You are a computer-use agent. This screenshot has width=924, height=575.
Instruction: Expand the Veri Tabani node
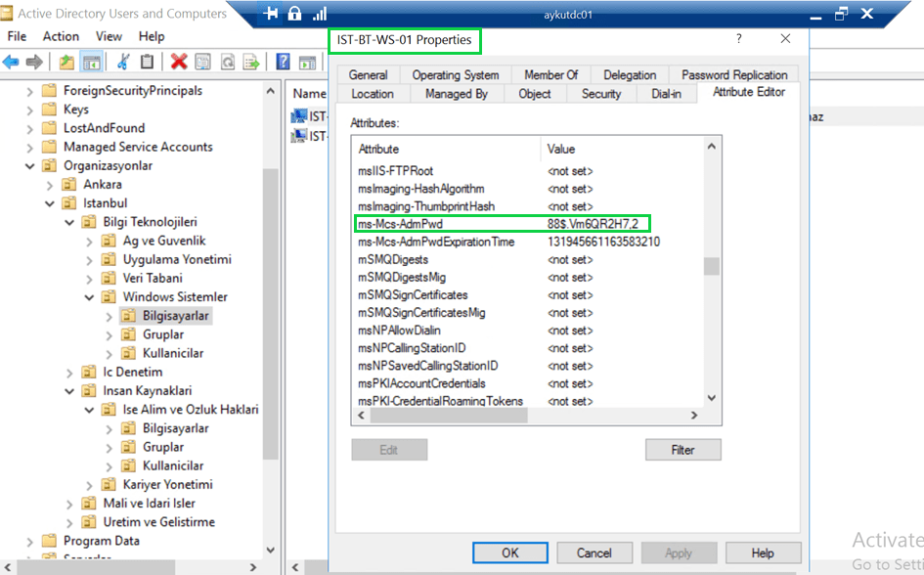pyautogui.click(x=89, y=279)
